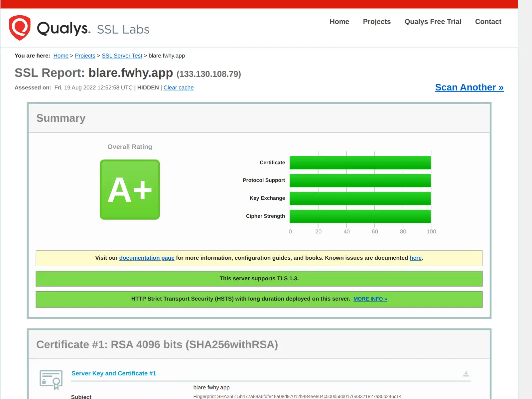The width and height of the screenshot is (532, 399).
Task: Click the Overall Rating label
Action: pyautogui.click(x=130, y=147)
